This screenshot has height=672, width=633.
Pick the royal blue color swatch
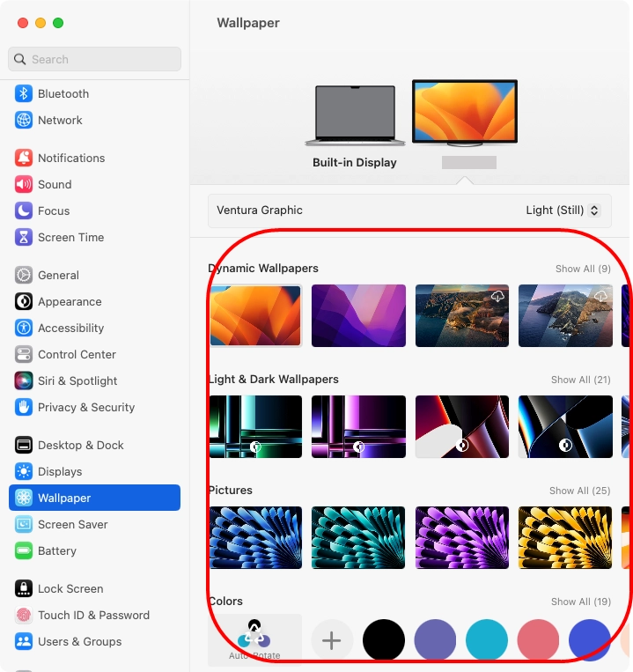tap(590, 640)
